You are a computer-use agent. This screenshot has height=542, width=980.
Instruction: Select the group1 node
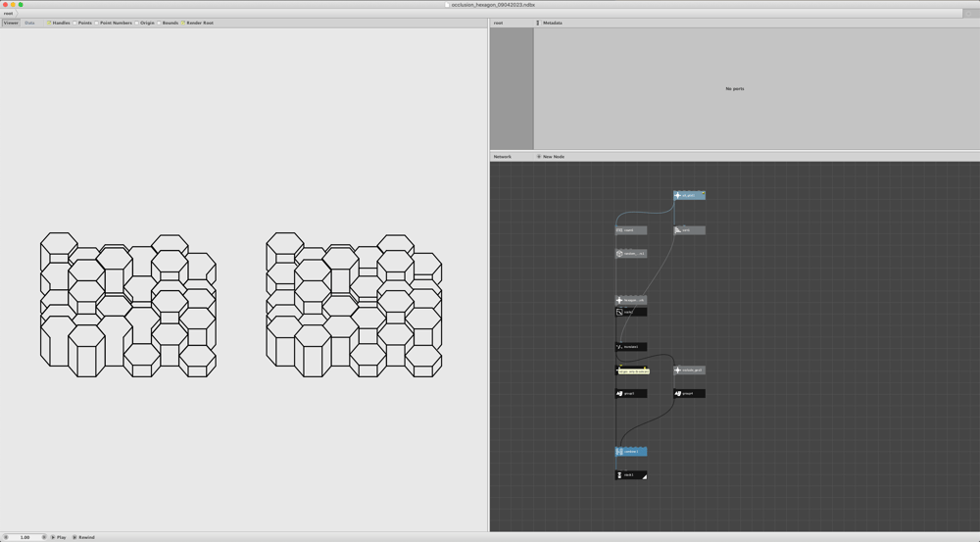630,393
